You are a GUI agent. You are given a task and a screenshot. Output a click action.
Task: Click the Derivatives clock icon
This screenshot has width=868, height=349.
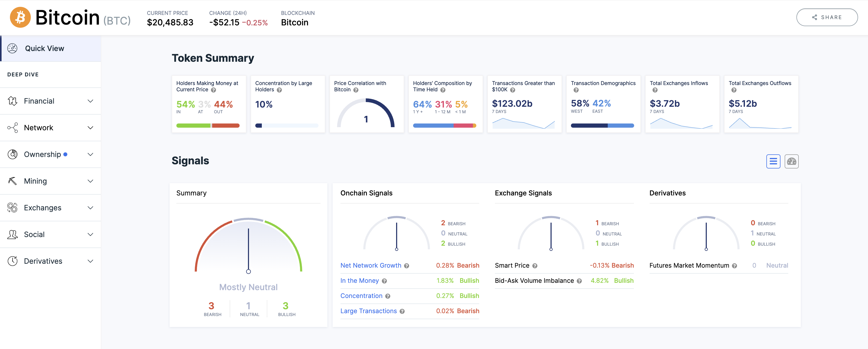point(13,261)
